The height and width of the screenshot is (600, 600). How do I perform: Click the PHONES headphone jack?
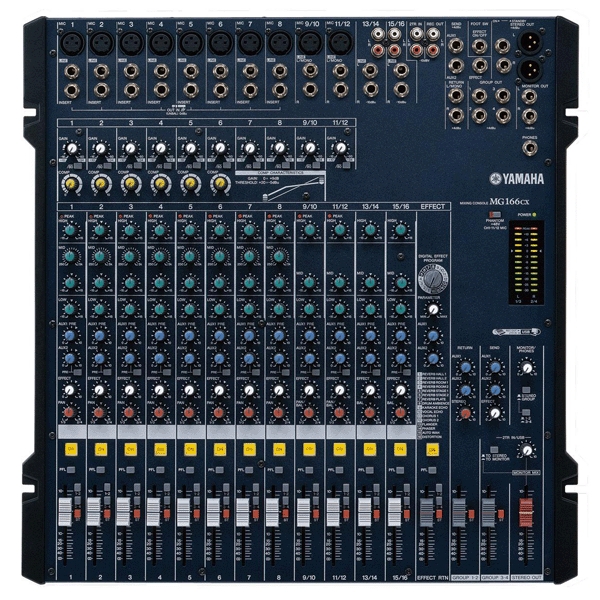(530, 148)
